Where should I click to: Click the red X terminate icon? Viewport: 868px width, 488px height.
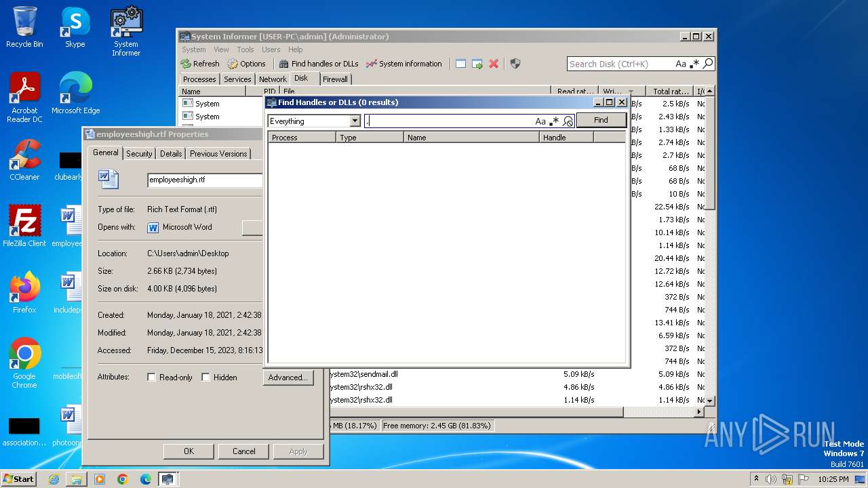[x=494, y=64]
